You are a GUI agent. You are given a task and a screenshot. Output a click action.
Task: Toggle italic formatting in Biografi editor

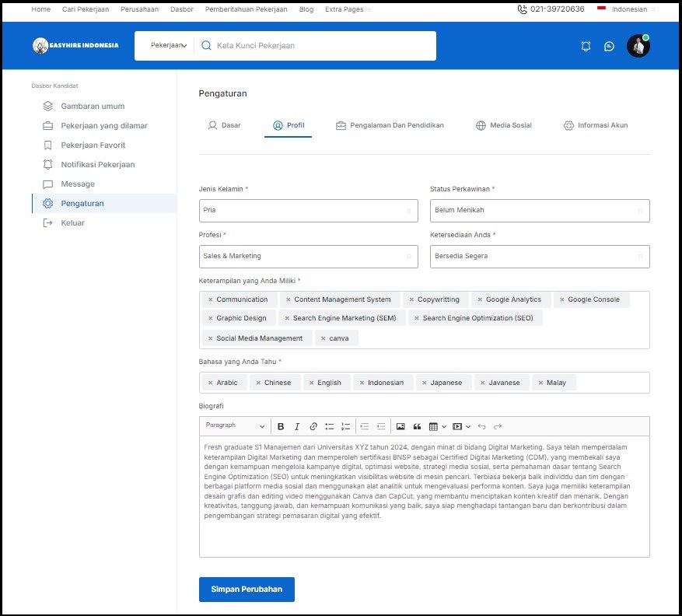point(296,426)
